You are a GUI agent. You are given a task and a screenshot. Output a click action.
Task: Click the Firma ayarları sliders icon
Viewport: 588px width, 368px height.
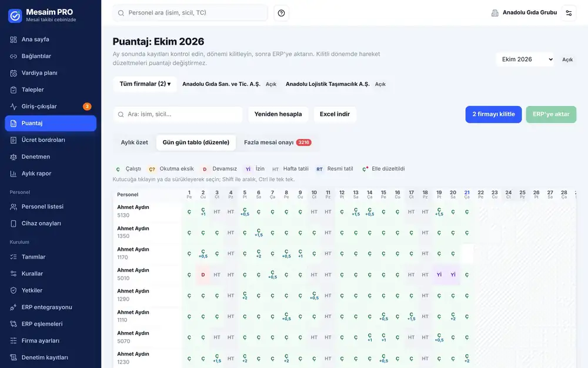pyautogui.click(x=14, y=340)
